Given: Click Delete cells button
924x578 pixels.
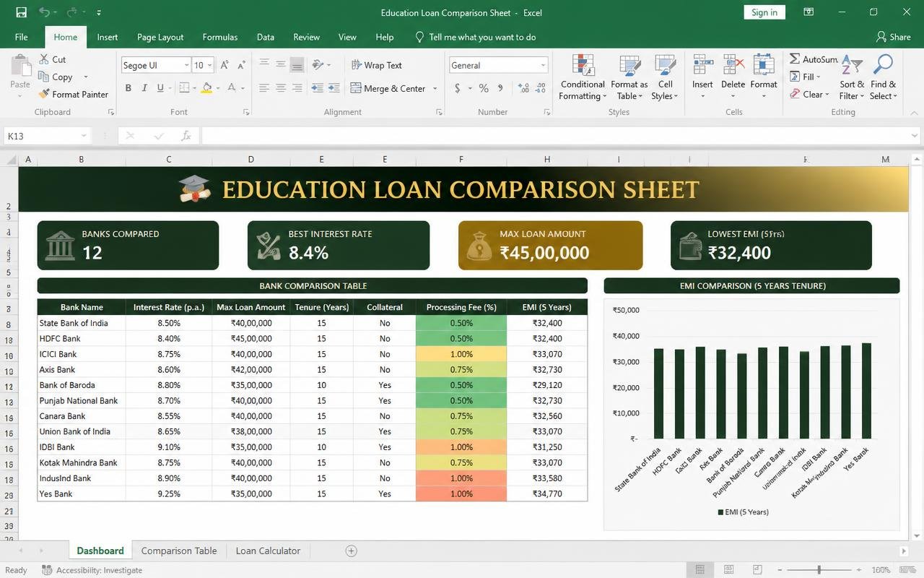Looking at the screenshot, I should (733, 77).
